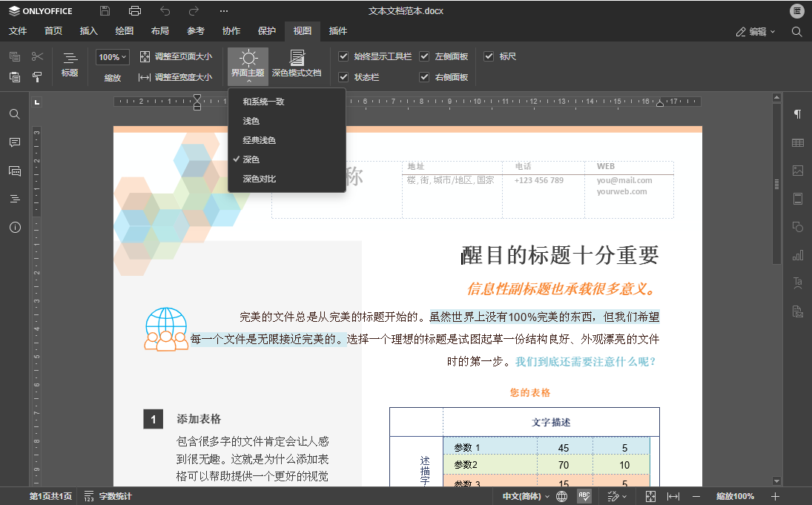812x505 pixels.
Task: Open the comments panel in left sidebar
Action: pos(15,142)
